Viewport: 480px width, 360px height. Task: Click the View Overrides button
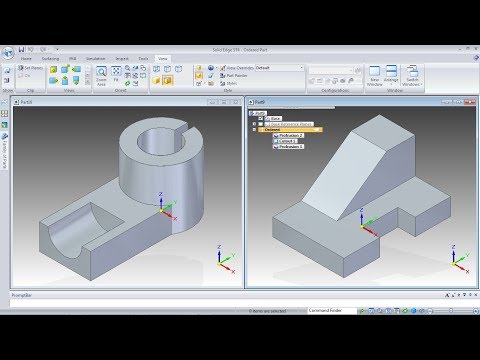click(237, 68)
